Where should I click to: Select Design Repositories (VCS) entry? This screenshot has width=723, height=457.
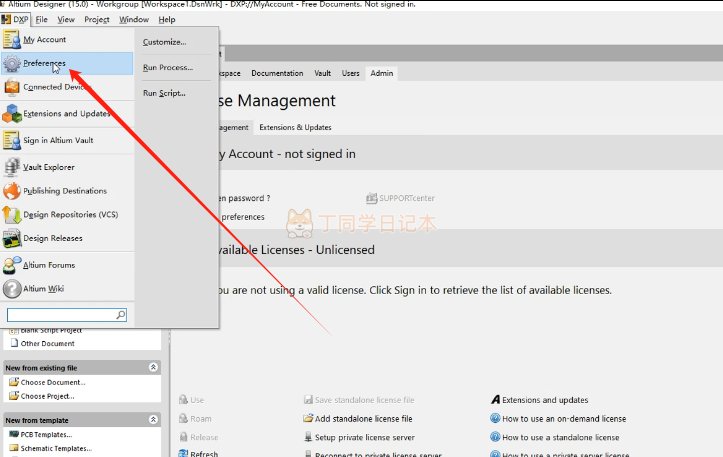[x=67, y=214]
